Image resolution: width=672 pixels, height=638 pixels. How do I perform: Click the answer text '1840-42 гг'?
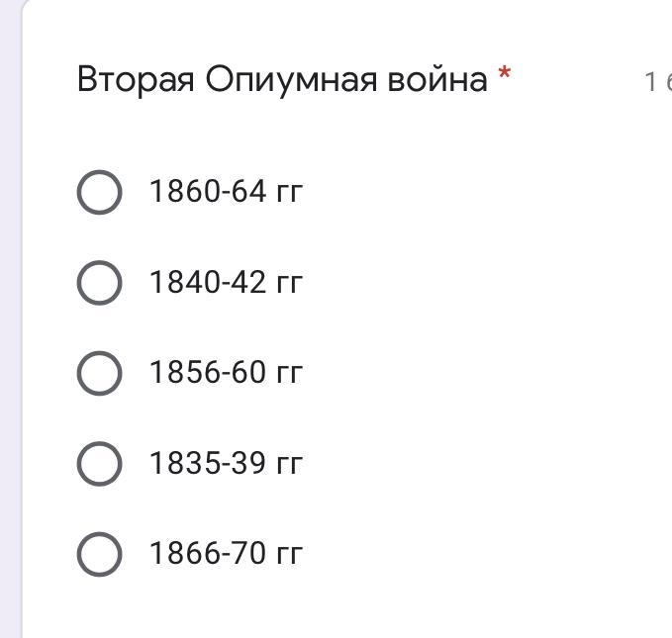click(x=226, y=283)
